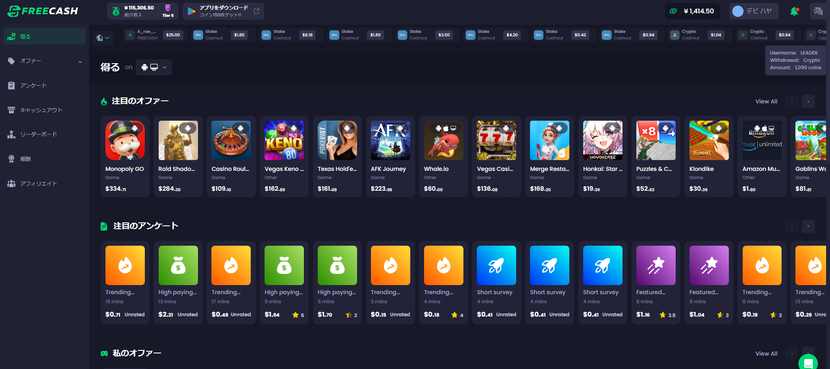The height and width of the screenshot is (369, 830).
Task: Open キャッシュアウト in the sidebar
Action: pyautogui.click(x=44, y=110)
